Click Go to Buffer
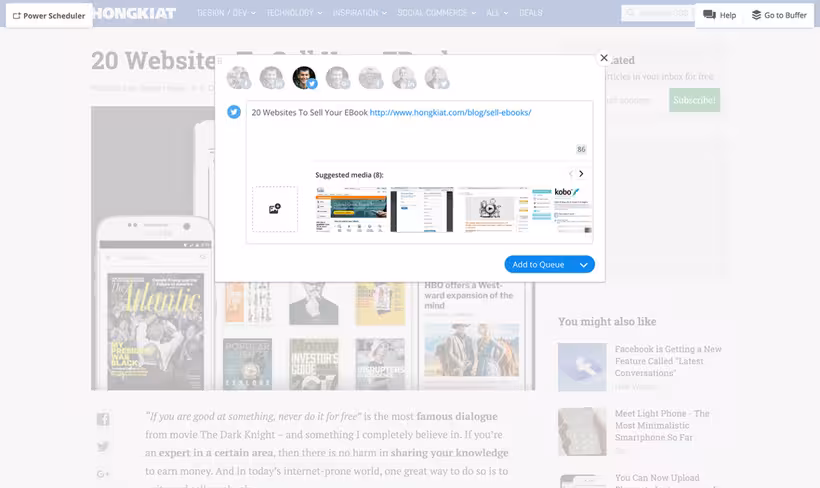Screen dimensions: 820x488 (779, 15)
